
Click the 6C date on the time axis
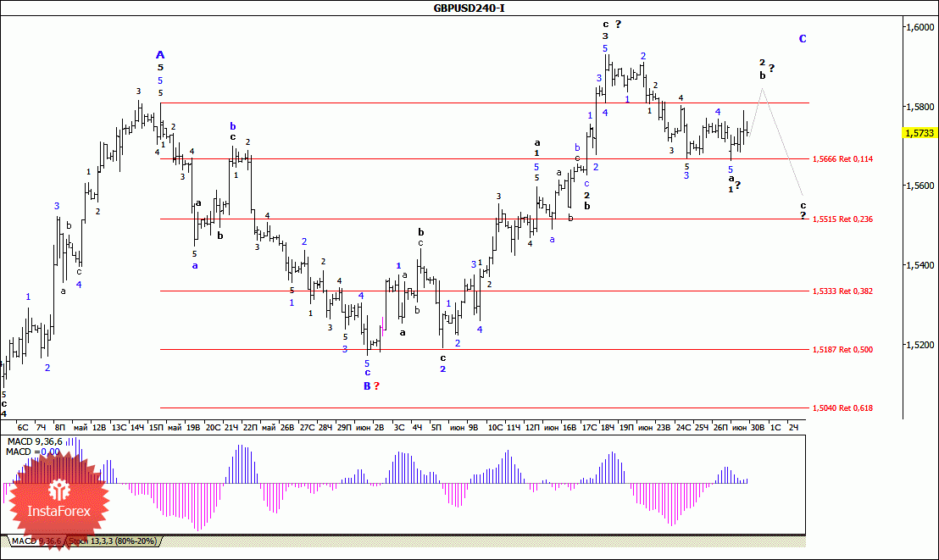[x=23, y=427]
